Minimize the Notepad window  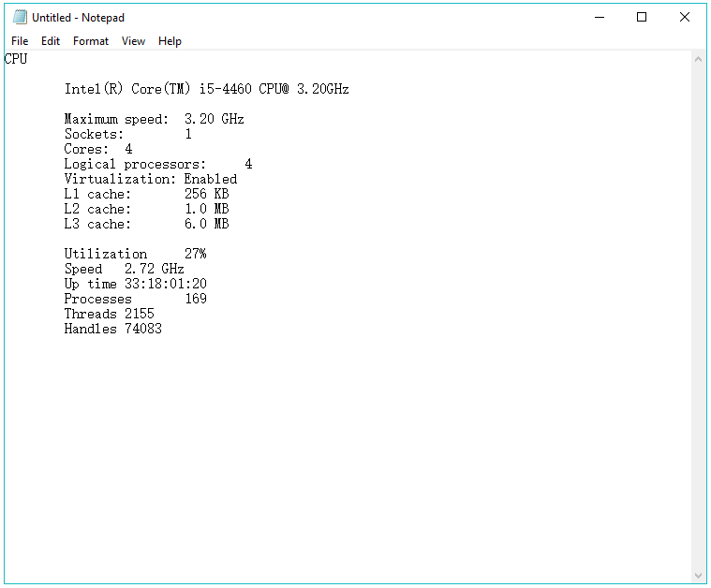pos(600,17)
